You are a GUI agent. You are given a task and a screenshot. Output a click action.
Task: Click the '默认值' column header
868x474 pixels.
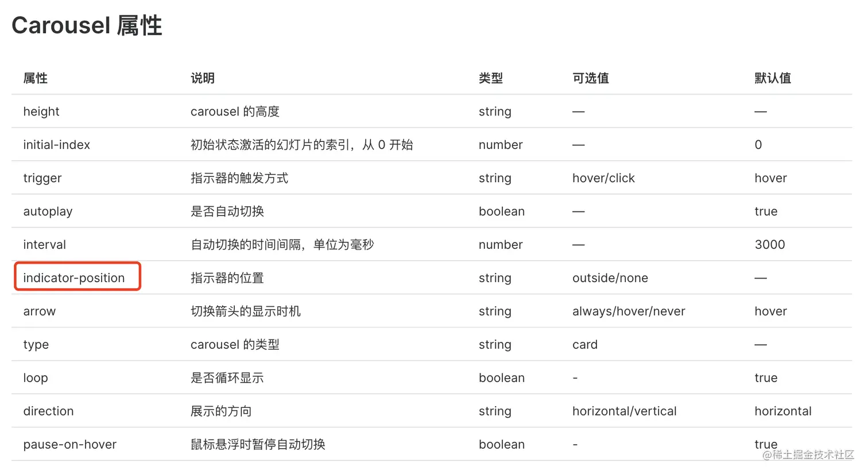point(773,78)
